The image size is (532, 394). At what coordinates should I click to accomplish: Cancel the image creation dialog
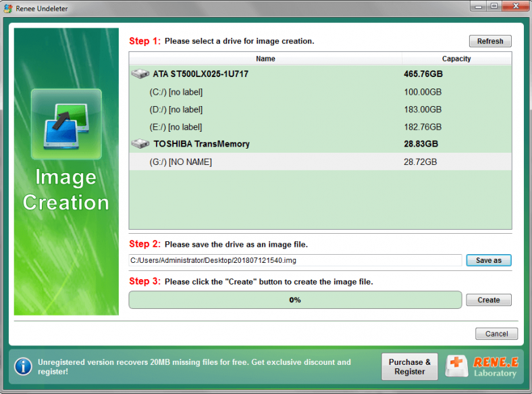point(496,334)
